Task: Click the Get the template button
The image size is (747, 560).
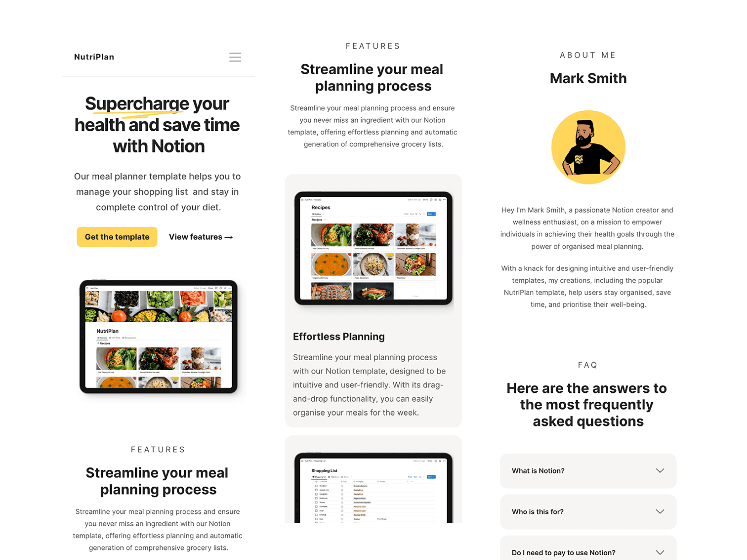Action: tap(116, 236)
